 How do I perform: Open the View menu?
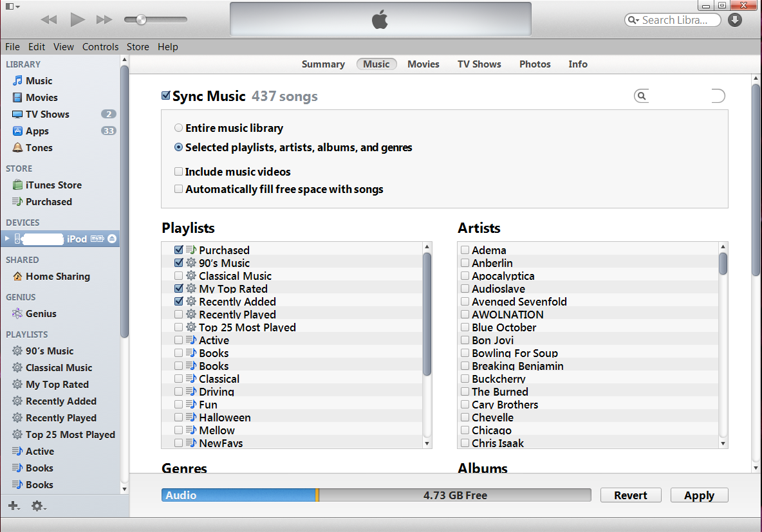pyautogui.click(x=64, y=47)
